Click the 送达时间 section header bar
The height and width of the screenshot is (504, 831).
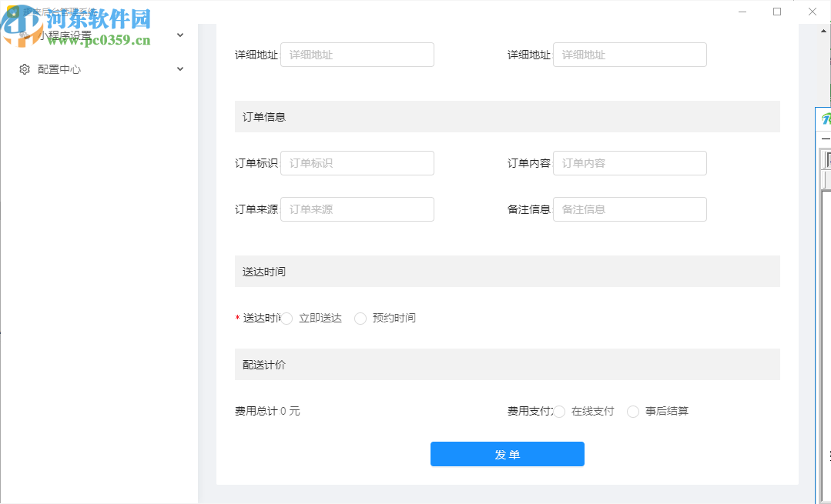[507, 271]
